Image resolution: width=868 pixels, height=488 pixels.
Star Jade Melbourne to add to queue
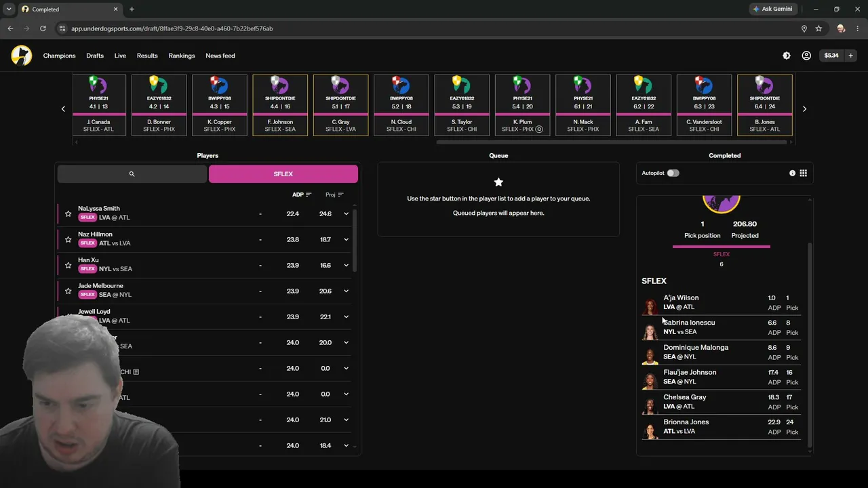(x=68, y=291)
